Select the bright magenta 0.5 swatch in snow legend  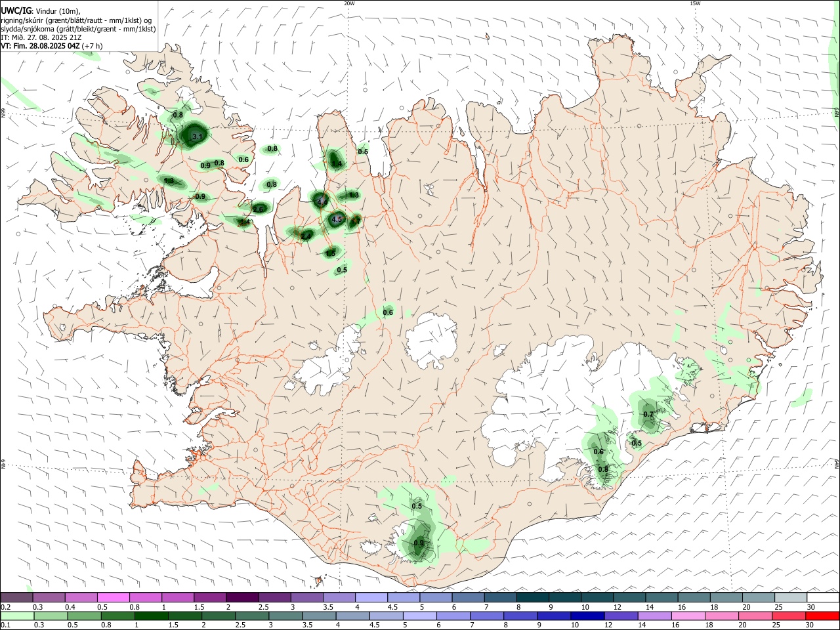pos(113,597)
